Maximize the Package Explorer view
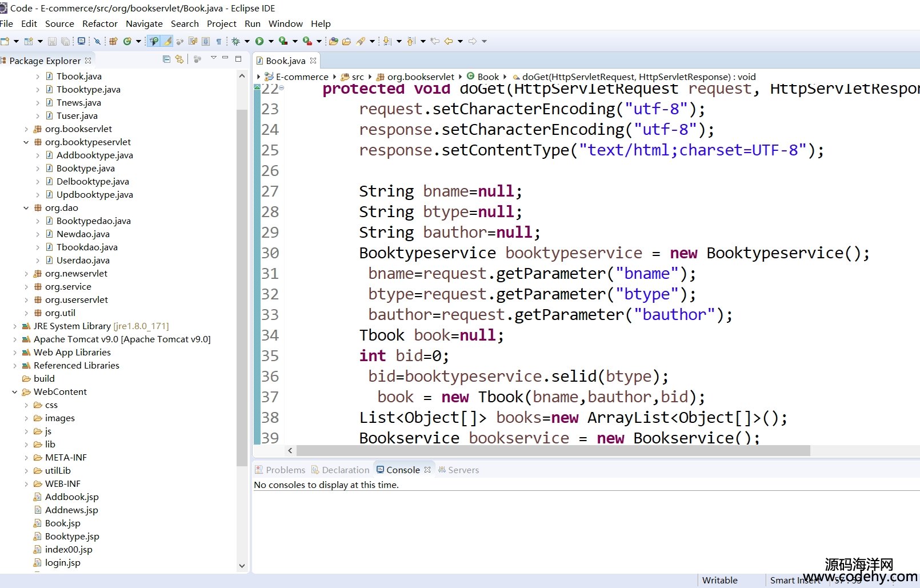The width and height of the screenshot is (920, 588). click(238, 58)
